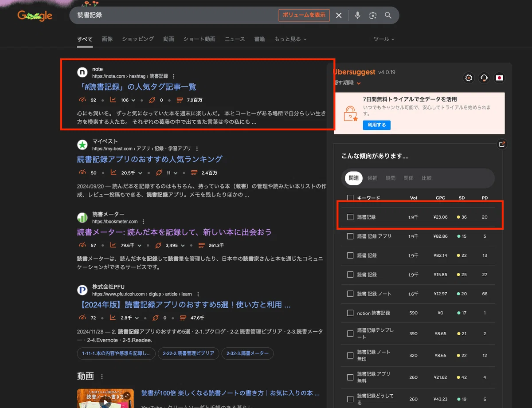This screenshot has height=408, width=532.
Task: Check the 読書 記録 ノート row with ¥12.97
Action: pyautogui.click(x=350, y=294)
